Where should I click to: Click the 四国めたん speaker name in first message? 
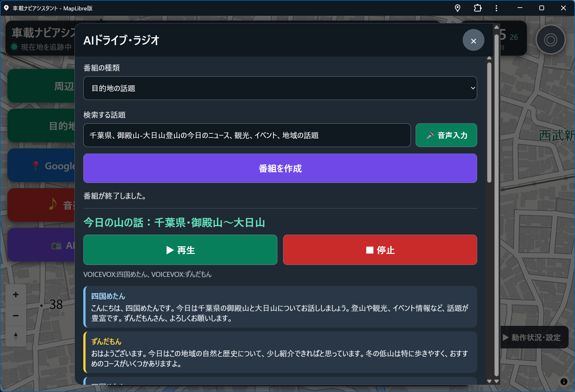click(x=108, y=296)
